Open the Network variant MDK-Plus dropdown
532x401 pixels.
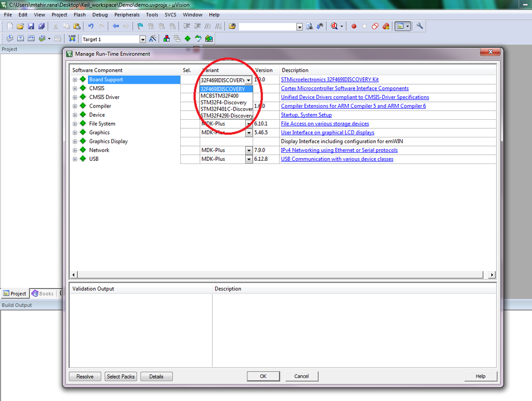[249, 150]
